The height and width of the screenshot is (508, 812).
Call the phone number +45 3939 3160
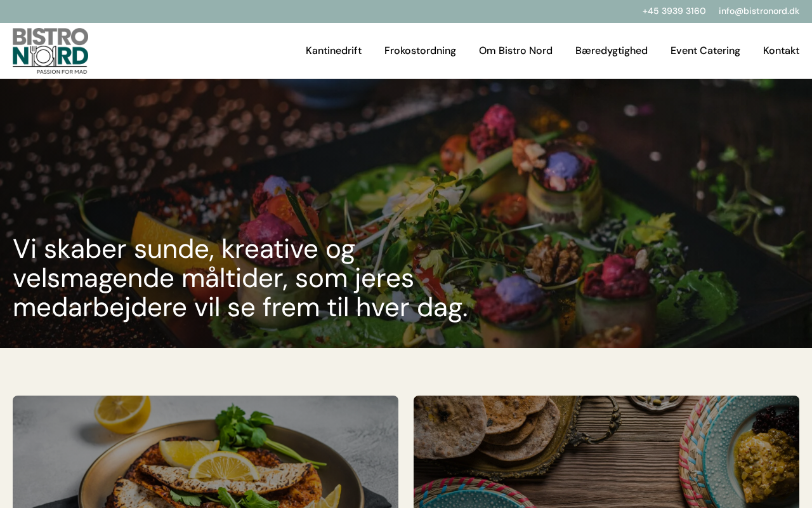coord(674,11)
